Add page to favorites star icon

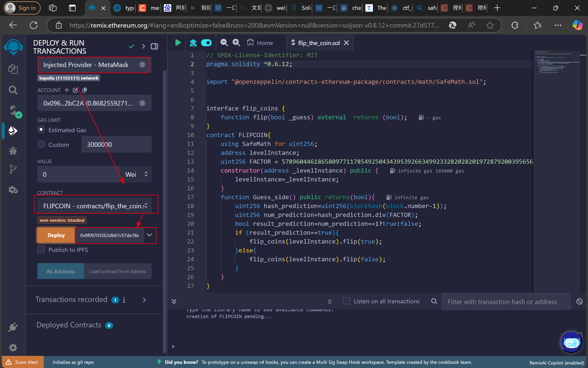[490, 25]
